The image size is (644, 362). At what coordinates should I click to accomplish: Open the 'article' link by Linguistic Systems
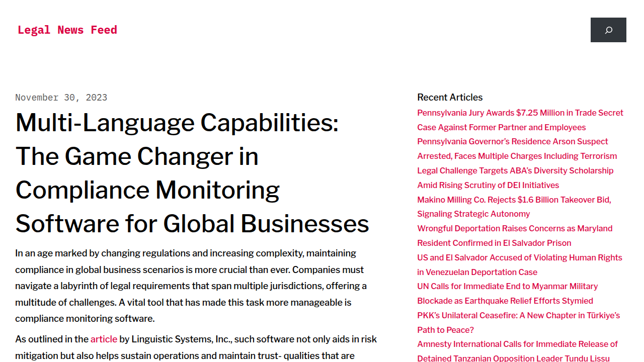(104, 339)
